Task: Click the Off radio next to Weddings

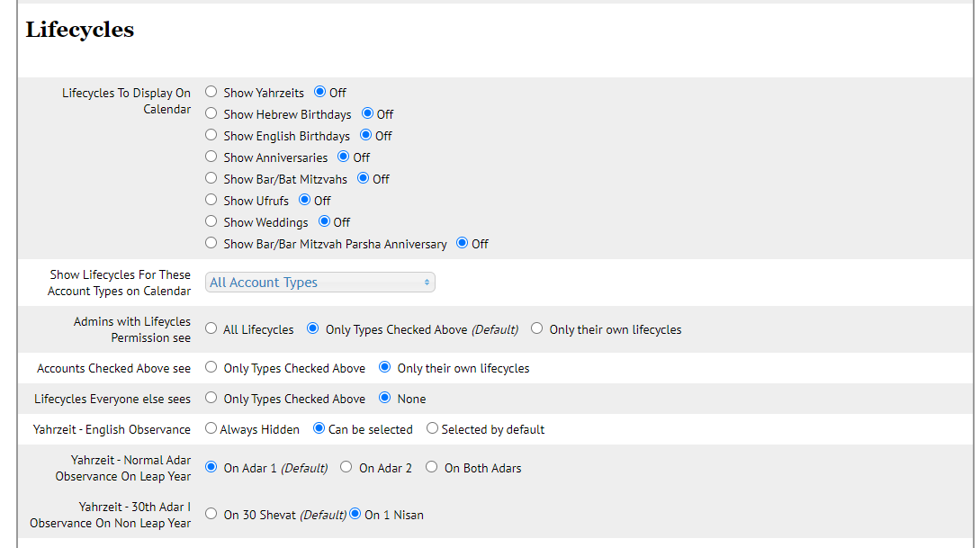Action: [x=325, y=221]
